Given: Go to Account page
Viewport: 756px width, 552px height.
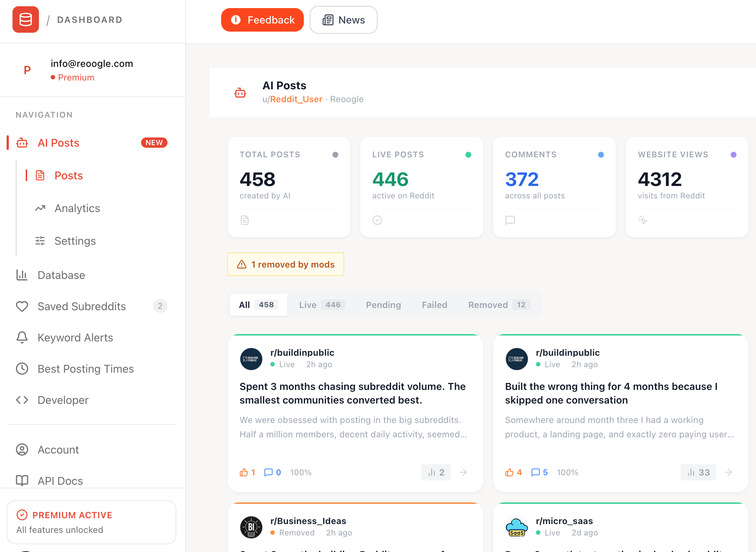Looking at the screenshot, I should [58, 450].
